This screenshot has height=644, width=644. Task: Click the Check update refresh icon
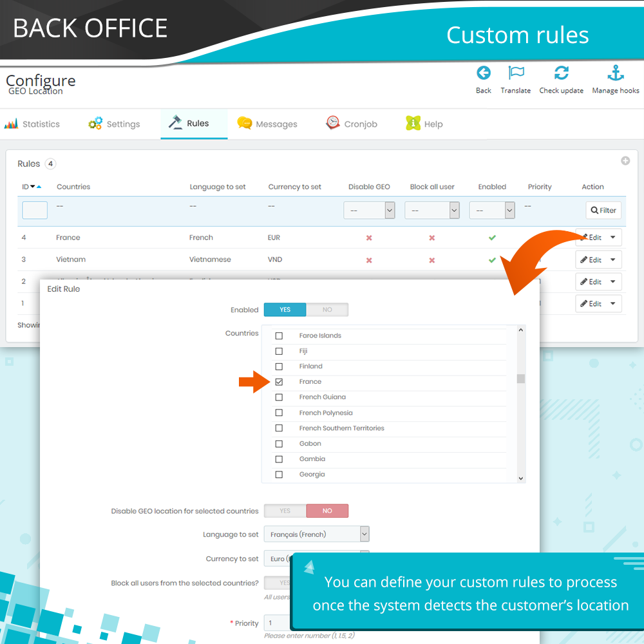point(561,73)
